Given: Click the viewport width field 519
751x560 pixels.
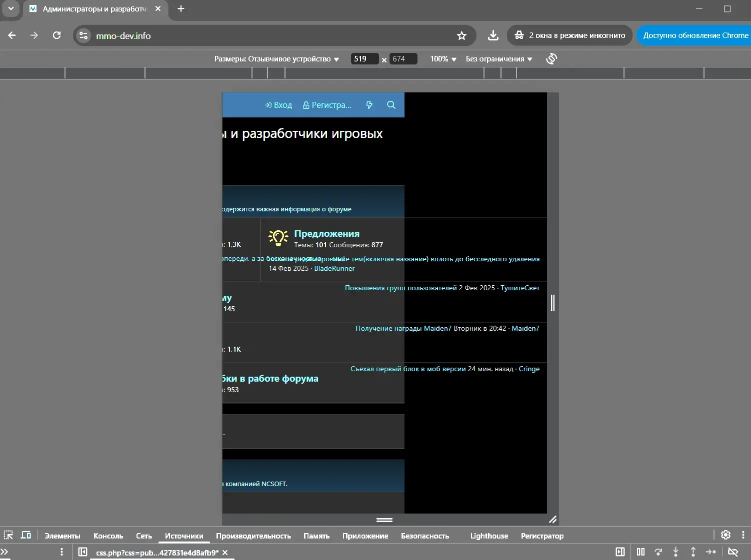Looking at the screenshot, I should 364,59.
